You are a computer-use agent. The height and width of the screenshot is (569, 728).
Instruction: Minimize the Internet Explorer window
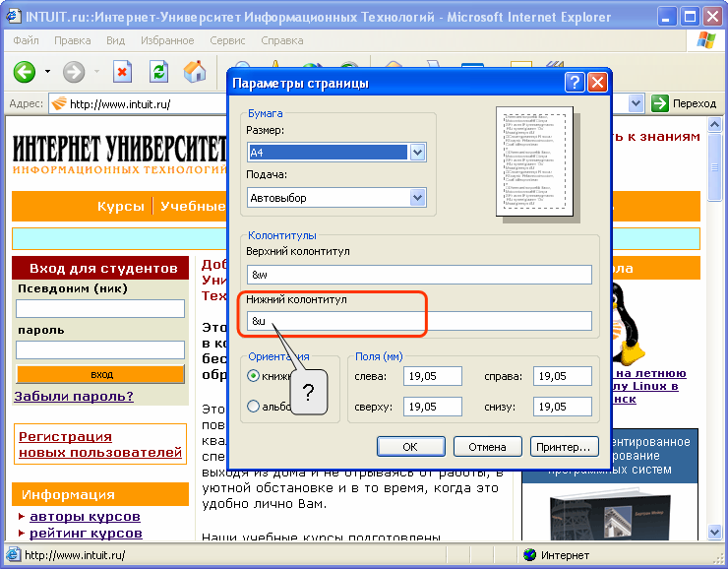coord(667,18)
